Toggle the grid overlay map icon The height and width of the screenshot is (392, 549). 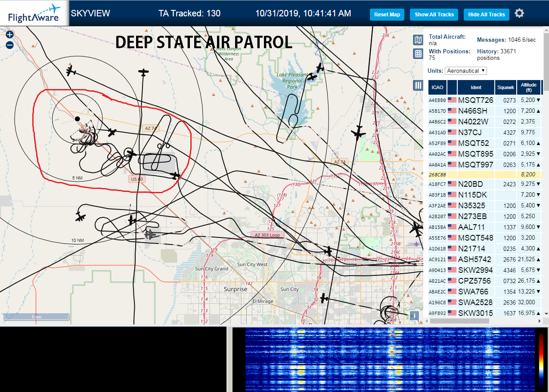[x=418, y=54]
